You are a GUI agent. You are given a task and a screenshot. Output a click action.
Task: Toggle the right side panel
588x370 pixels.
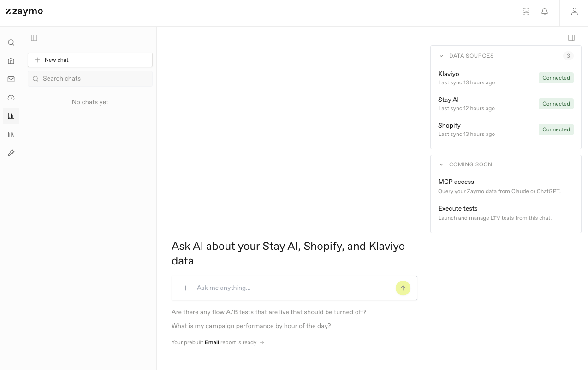(x=571, y=38)
